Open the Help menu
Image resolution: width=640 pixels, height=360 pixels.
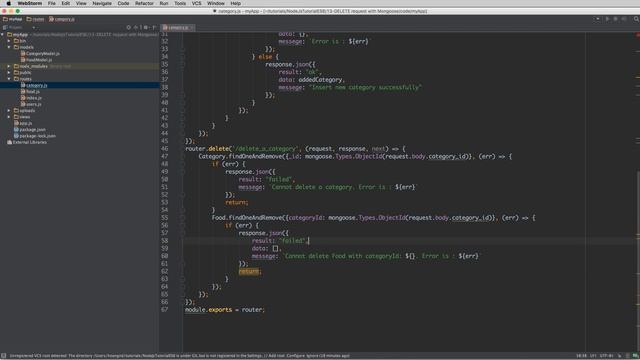[x=236, y=3]
